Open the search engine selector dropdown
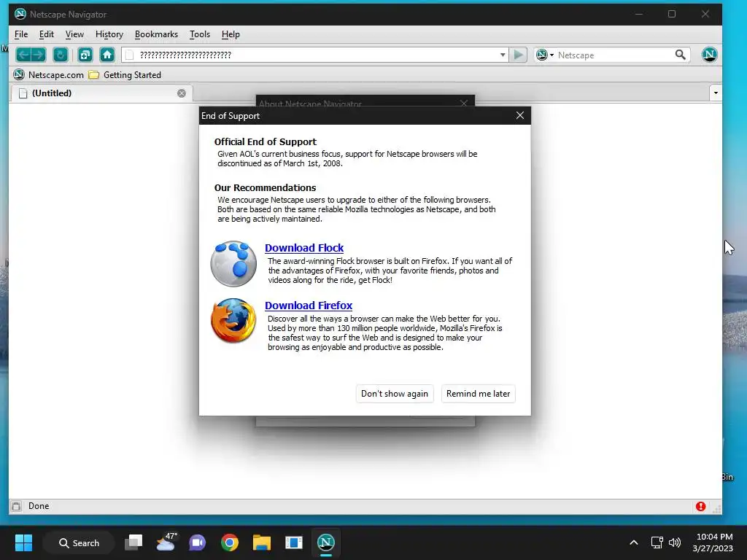The height and width of the screenshot is (560, 747). (545, 55)
